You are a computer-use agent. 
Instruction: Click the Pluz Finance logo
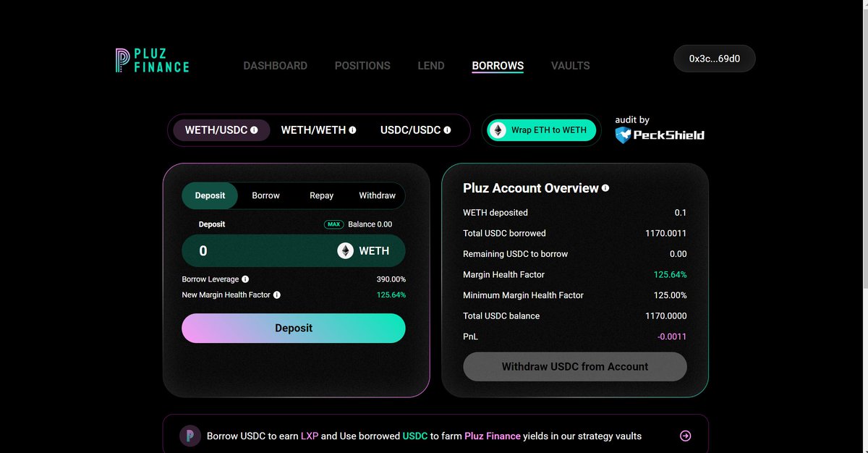click(x=153, y=60)
